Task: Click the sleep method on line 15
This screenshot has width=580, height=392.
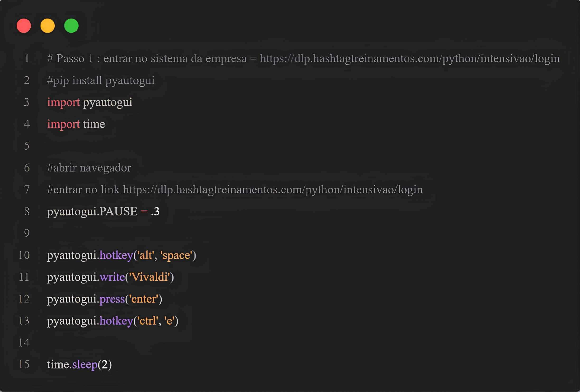Action: point(85,364)
